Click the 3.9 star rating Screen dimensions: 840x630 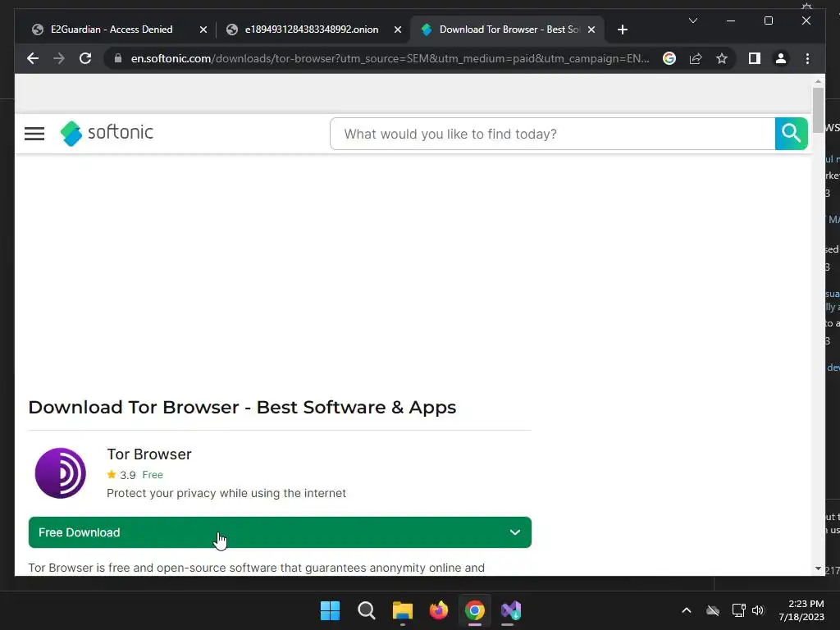(x=121, y=475)
